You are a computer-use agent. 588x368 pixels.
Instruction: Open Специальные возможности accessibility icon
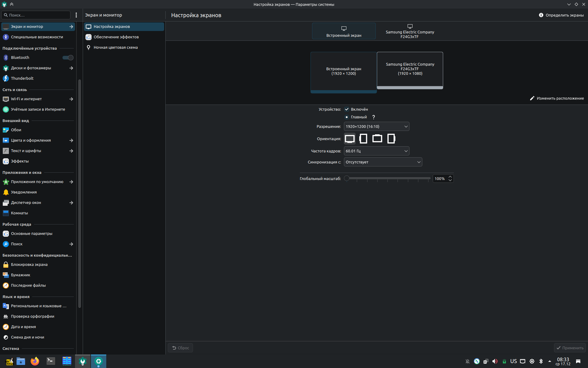click(6, 37)
